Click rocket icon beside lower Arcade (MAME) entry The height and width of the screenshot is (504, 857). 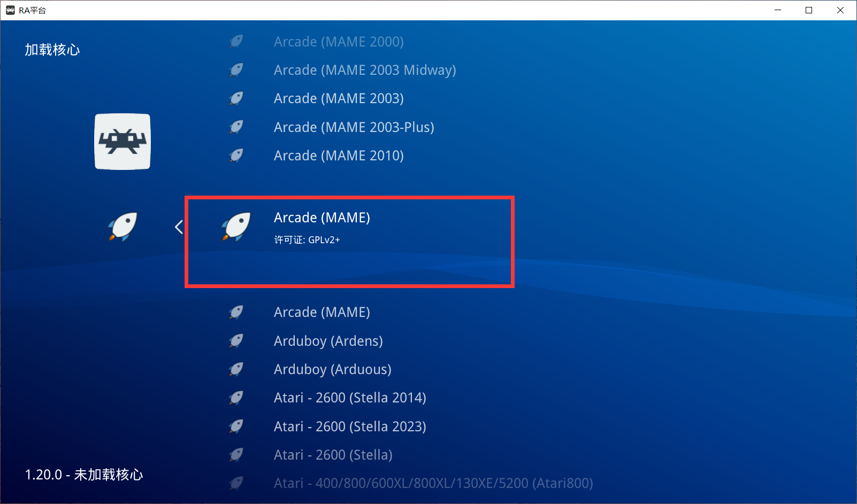(x=236, y=312)
